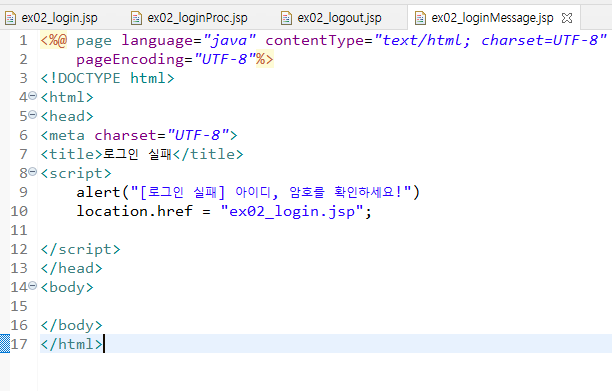Click the opening <head> tag

[67, 116]
